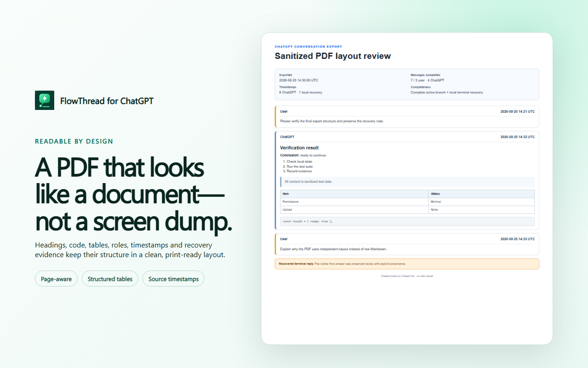Click the bold 'Recovered terminal reply' label
The height and width of the screenshot is (368, 588).
(296, 264)
